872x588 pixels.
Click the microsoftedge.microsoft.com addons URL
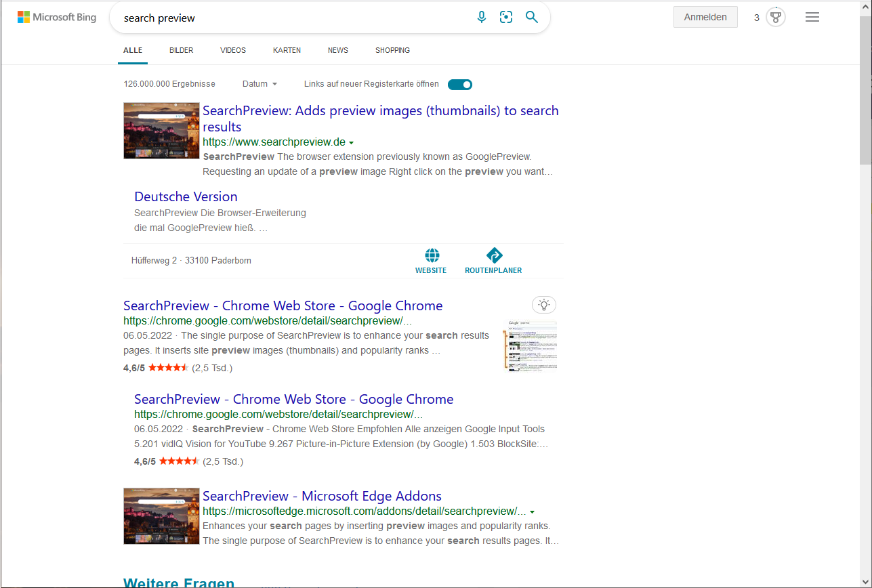tap(365, 511)
